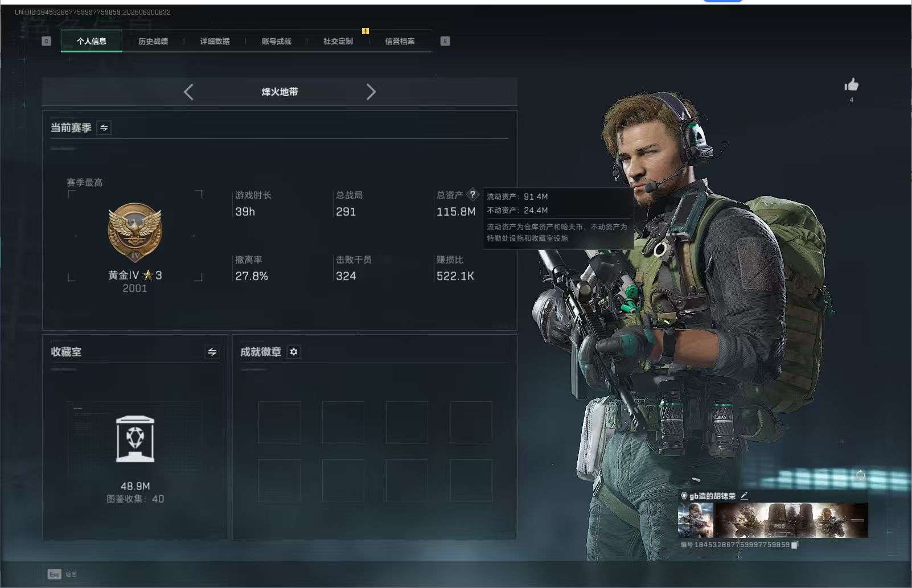Go to next game mode with right arrow
Image resolution: width=912 pixels, height=588 pixels.
pyautogui.click(x=371, y=92)
